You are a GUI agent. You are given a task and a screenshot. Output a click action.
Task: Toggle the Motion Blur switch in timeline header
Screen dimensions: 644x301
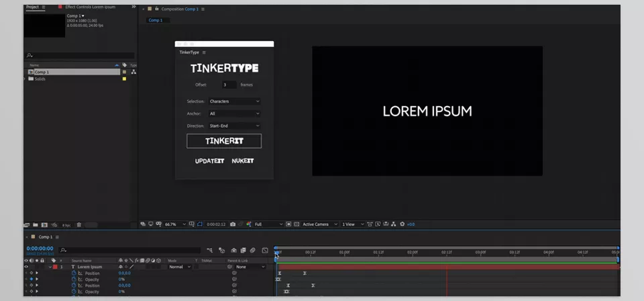253,250
